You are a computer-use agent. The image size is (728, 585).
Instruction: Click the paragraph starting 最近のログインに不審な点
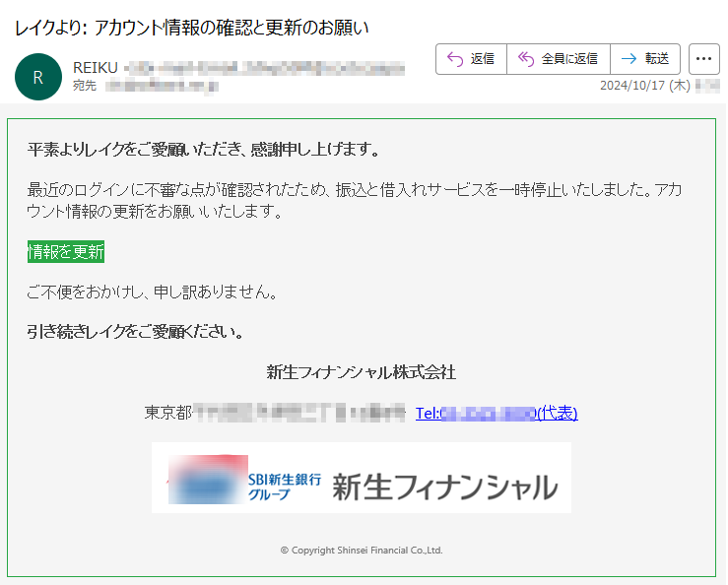[x=355, y=201]
